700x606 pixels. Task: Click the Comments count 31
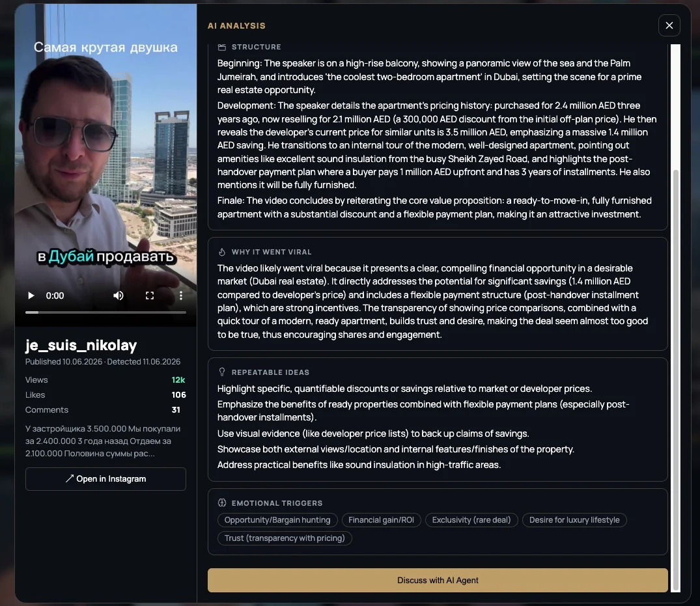176,409
